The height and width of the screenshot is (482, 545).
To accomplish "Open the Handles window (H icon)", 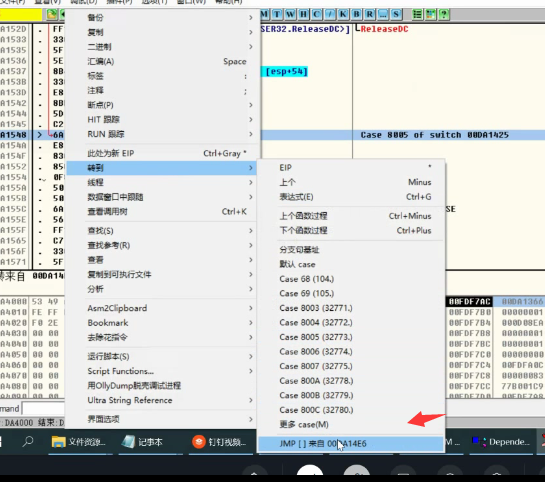I will coord(303,14).
